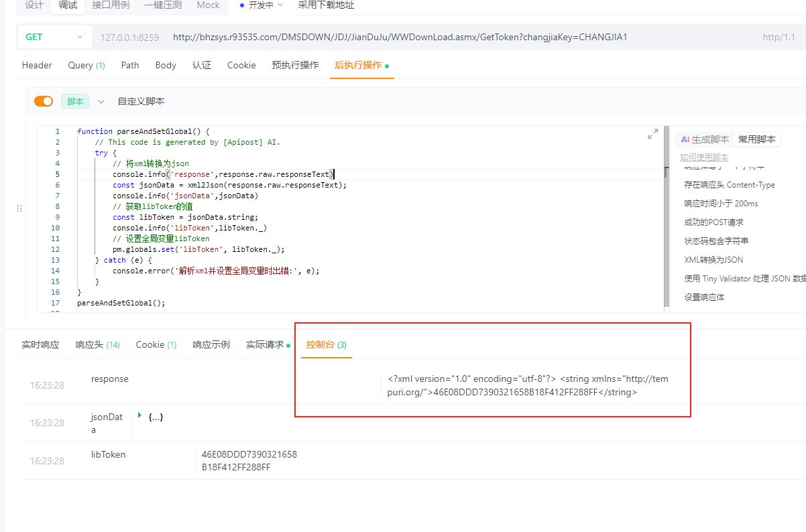Select the Body tab
The image size is (806, 532).
tap(166, 65)
